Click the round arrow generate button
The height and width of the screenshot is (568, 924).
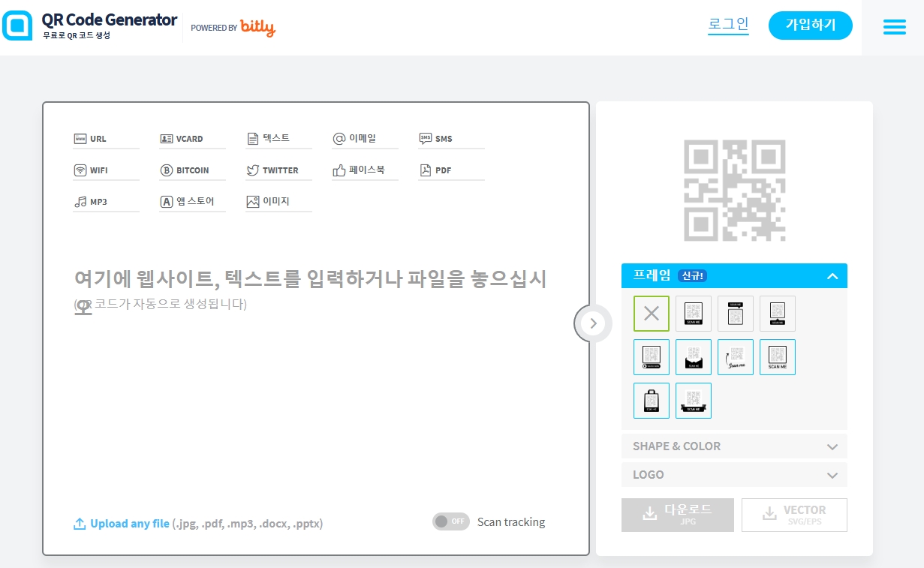pyautogui.click(x=593, y=323)
